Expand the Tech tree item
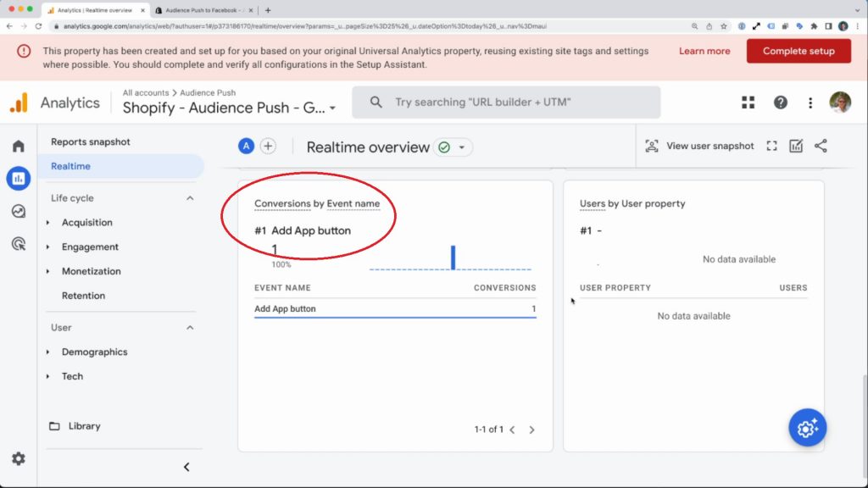This screenshot has height=488, width=868. (x=47, y=376)
